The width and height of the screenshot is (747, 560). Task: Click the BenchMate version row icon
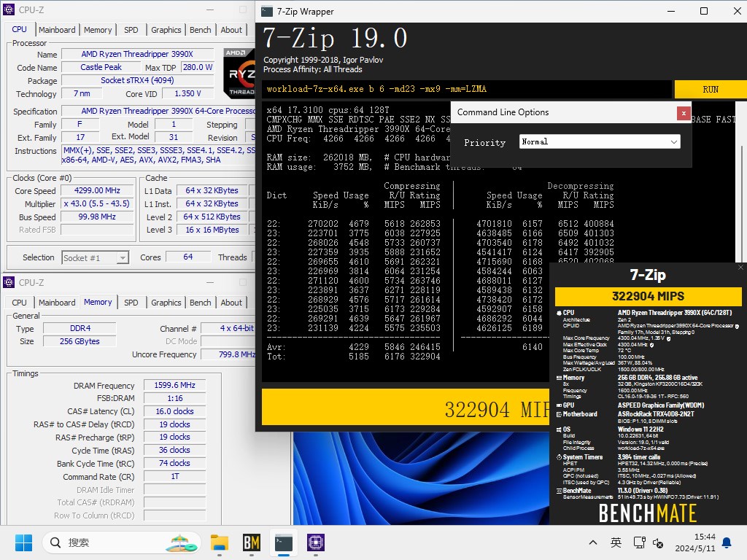559,491
